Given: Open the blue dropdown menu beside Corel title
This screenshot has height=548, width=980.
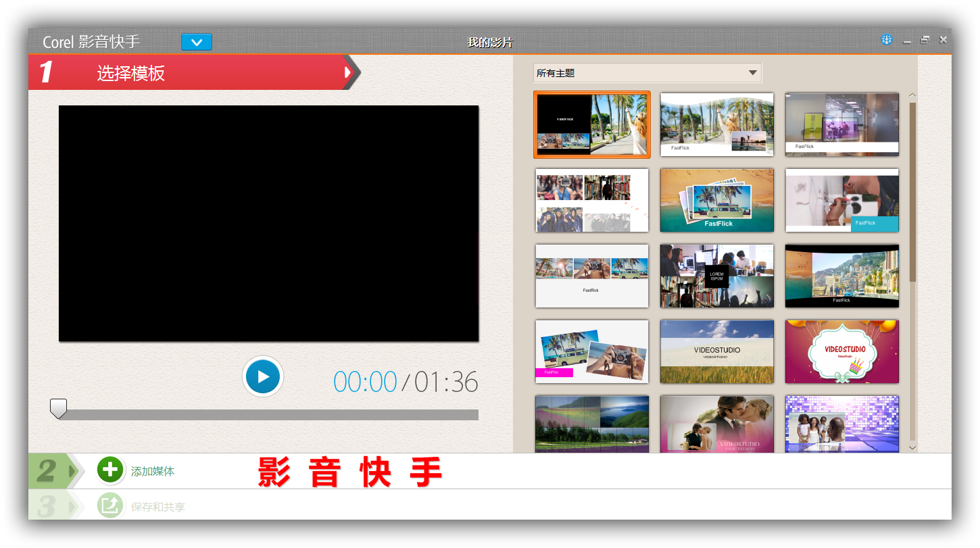Looking at the screenshot, I should pyautogui.click(x=197, y=42).
